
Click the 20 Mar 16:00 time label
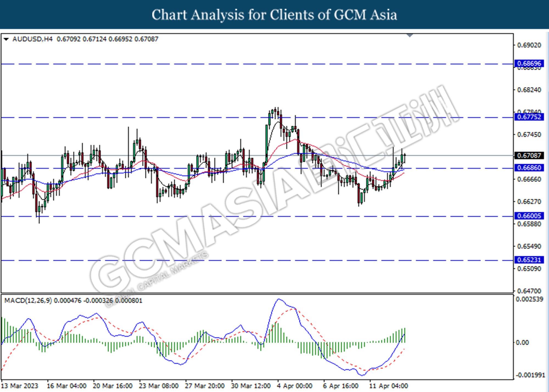pyautogui.click(x=113, y=386)
